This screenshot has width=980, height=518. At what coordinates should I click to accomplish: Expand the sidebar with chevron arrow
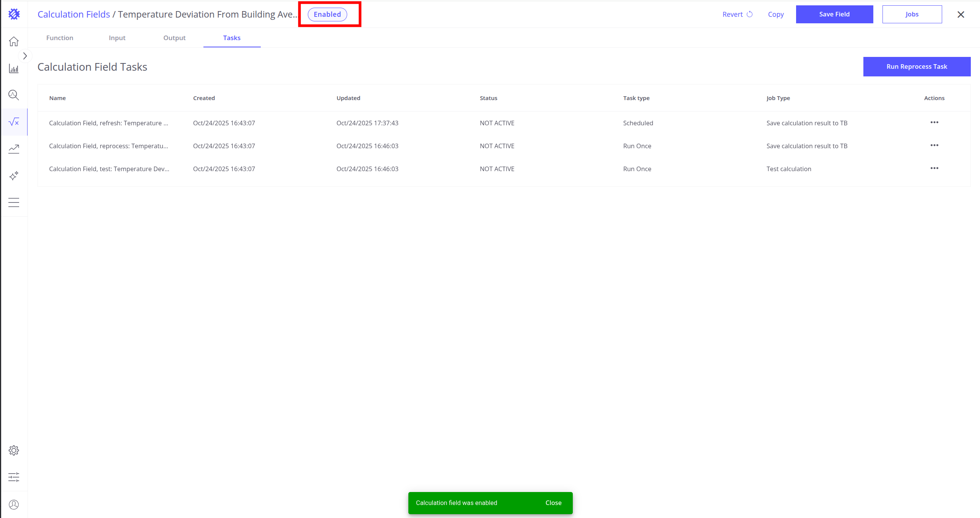(25, 56)
